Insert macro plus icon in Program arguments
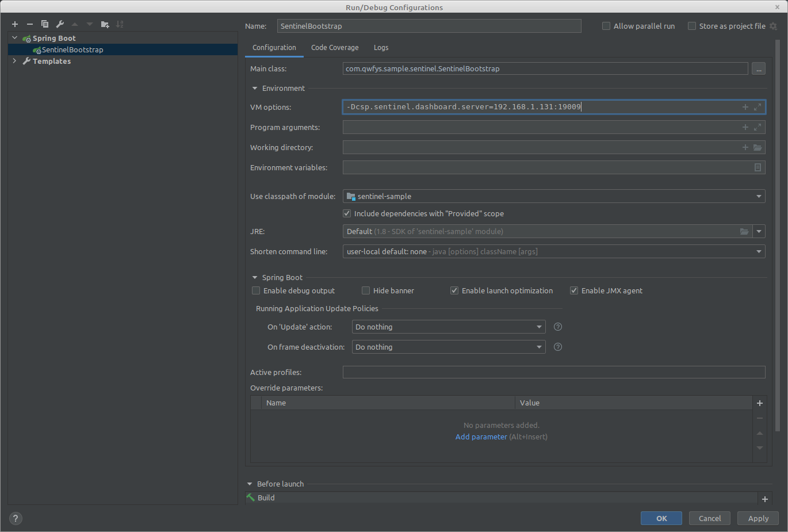 click(745, 127)
